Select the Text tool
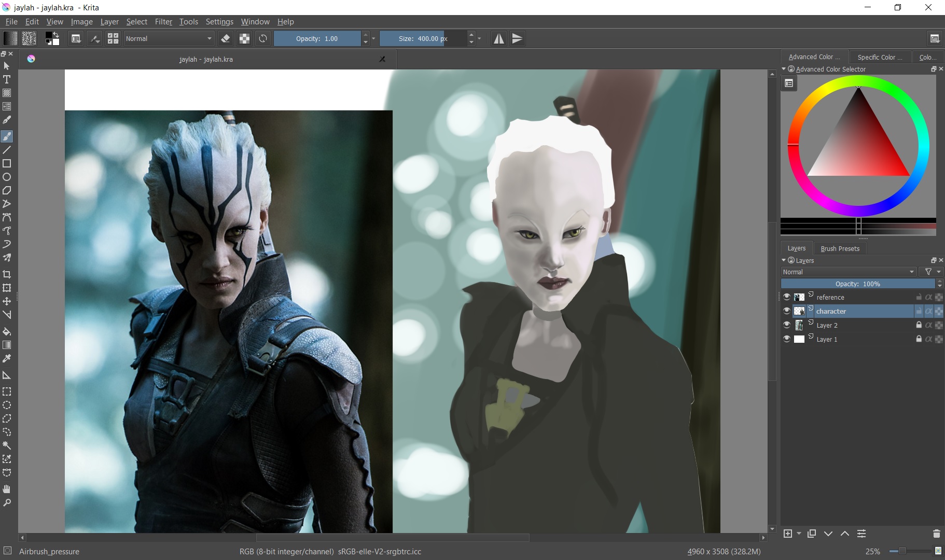 tap(7, 80)
